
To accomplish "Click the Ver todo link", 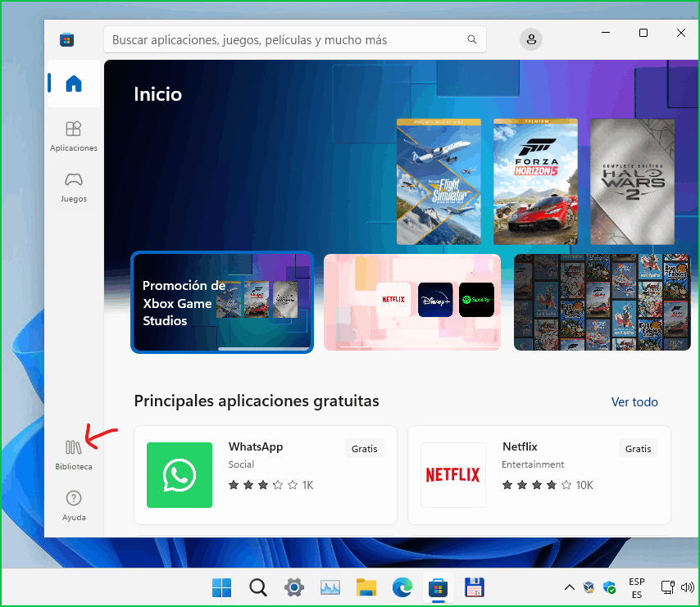I will [x=634, y=402].
